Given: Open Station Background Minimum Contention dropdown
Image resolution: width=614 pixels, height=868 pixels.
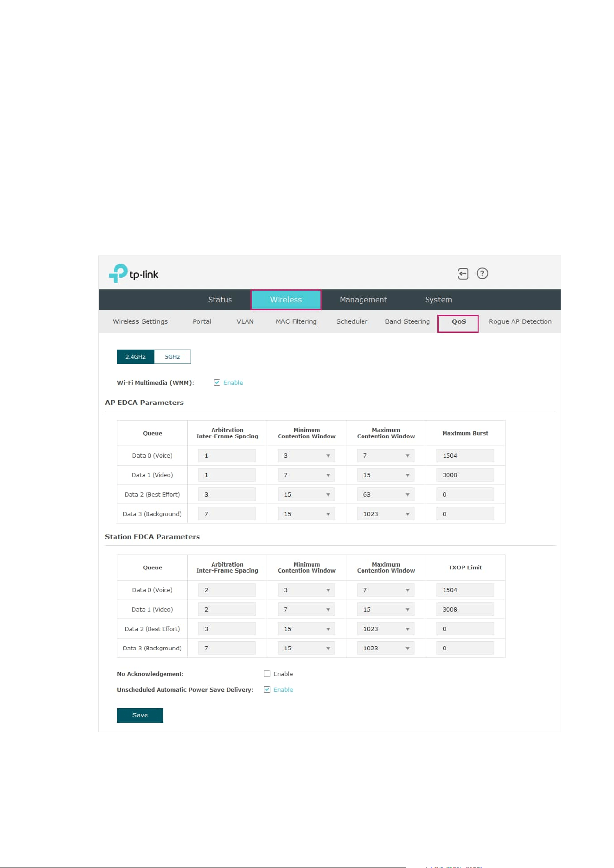Looking at the screenshot, I should [306, 648].
